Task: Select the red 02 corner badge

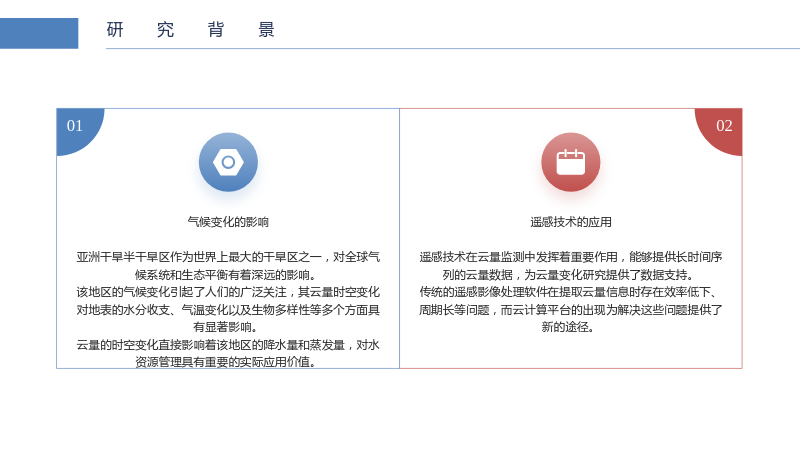Action: click(x=718, y=132)
